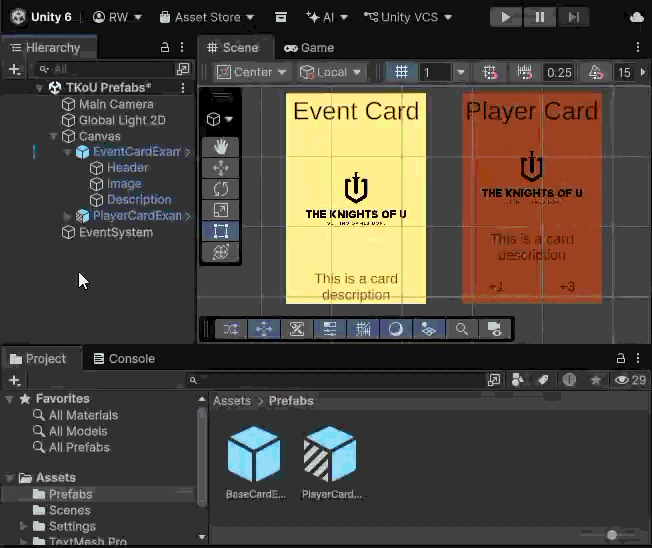Click the Unity 6 logo icon
Image resolution: width=652 pixels, height=548 pixels.
tap(18, 17)
